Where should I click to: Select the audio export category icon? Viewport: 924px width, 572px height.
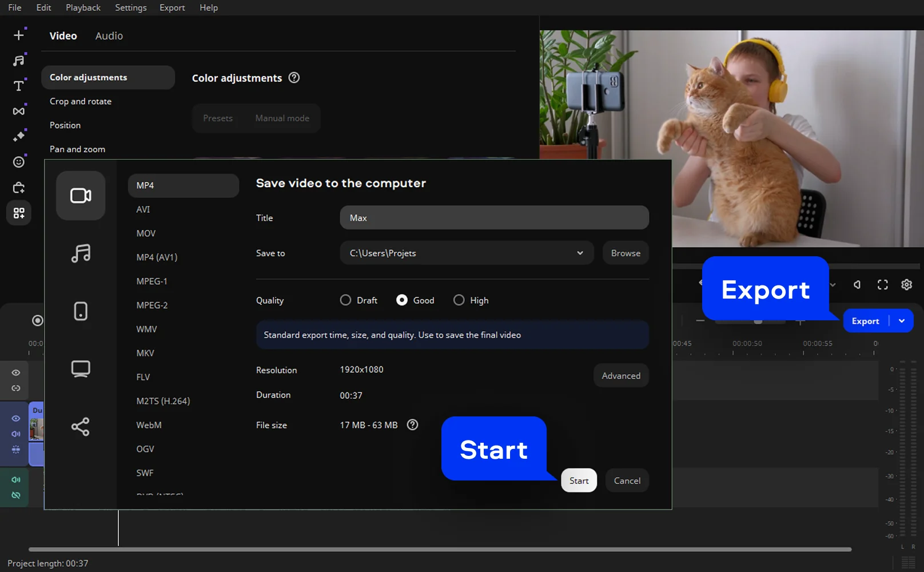click(81, 253)
